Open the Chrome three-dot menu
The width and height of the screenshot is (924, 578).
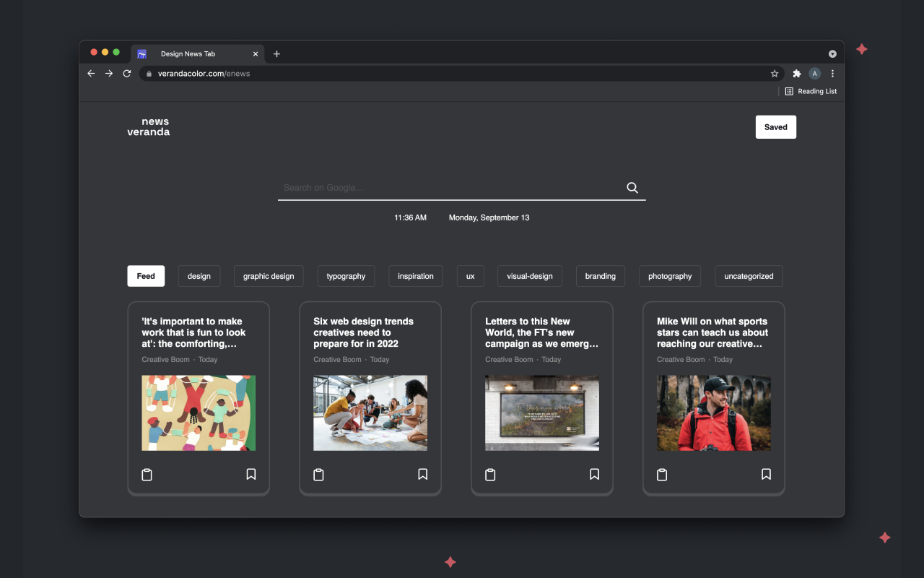pos(832,73)
